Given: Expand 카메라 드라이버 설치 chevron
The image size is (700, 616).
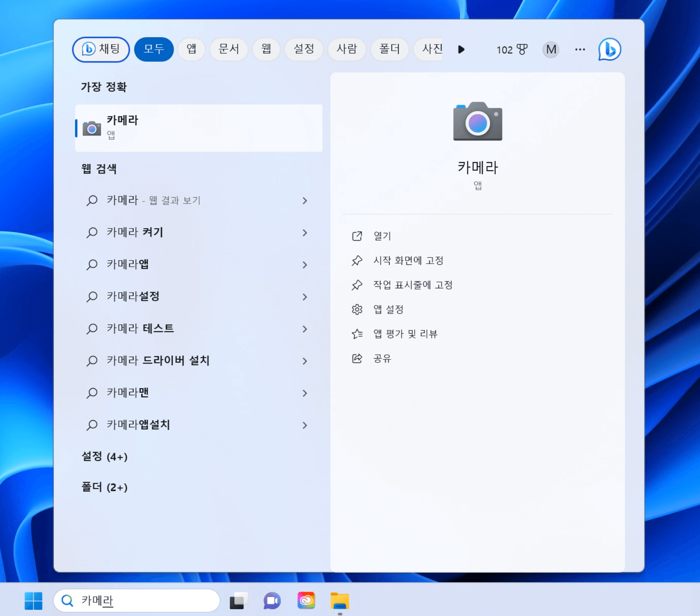Looking at the screenshot, I should 305,361.
